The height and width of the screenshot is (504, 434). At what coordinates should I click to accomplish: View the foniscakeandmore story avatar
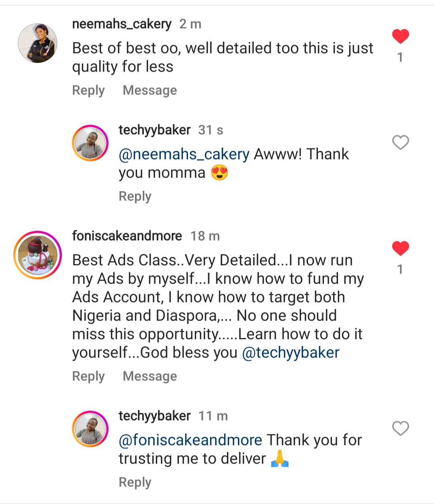[x=37, y=255]
